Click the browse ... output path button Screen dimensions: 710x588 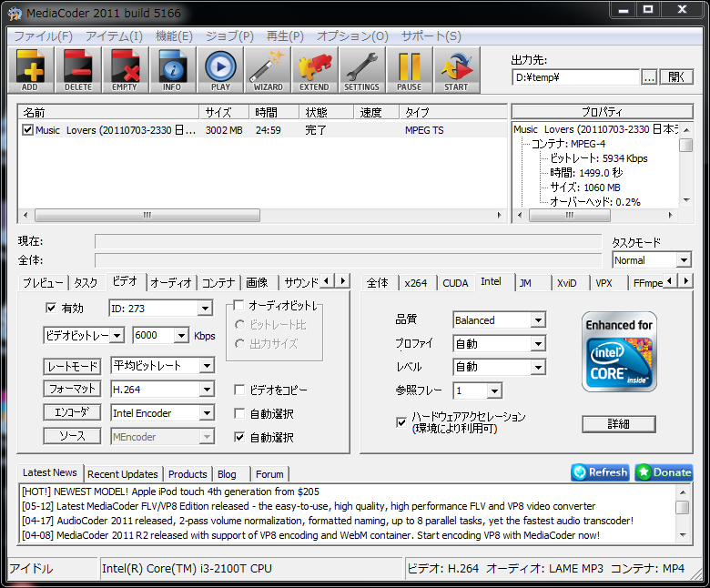(649, 77)
